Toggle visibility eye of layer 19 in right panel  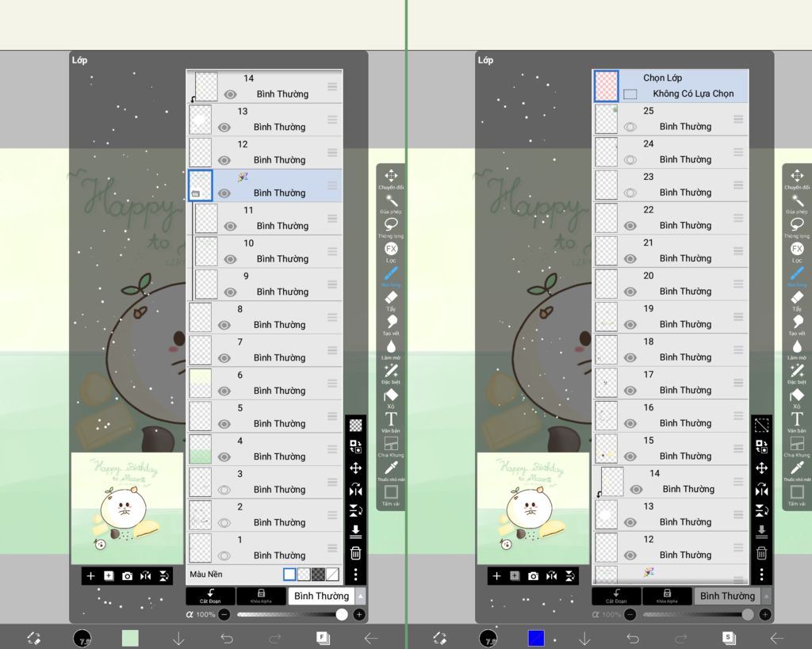[x=630, y=325]
